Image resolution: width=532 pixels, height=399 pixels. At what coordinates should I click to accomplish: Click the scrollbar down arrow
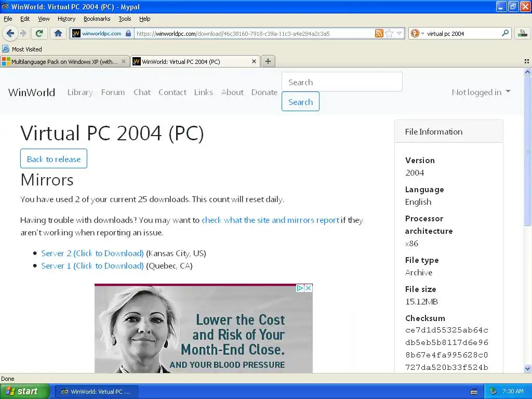(527, 368)
